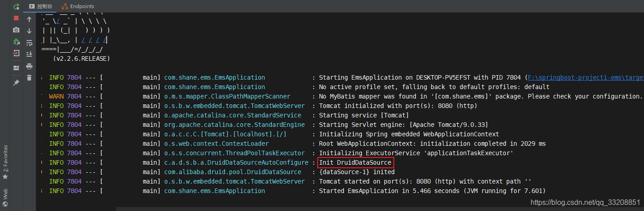Click 'Starting Servlet engine: [Apache Tomcat/9.0.33]'
This screenshot has width=644, height=211.
404,125
